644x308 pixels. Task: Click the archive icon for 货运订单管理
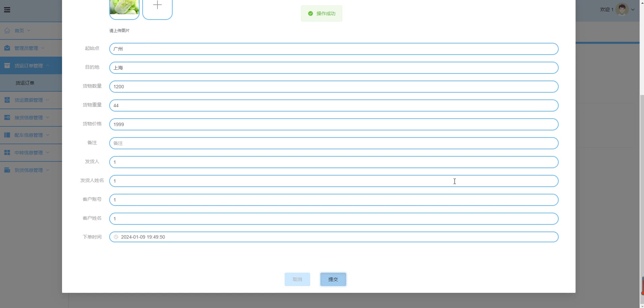coord(7,66)
